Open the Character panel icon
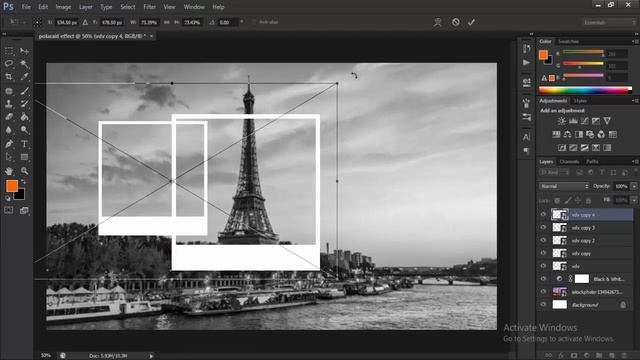The width and height of the screenshot is (640, 360). pyautogui.click(x=527, y=137)
